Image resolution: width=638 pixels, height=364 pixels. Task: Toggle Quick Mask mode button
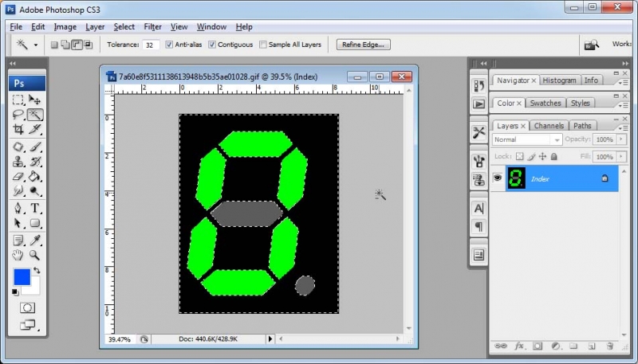pos(27,307)
